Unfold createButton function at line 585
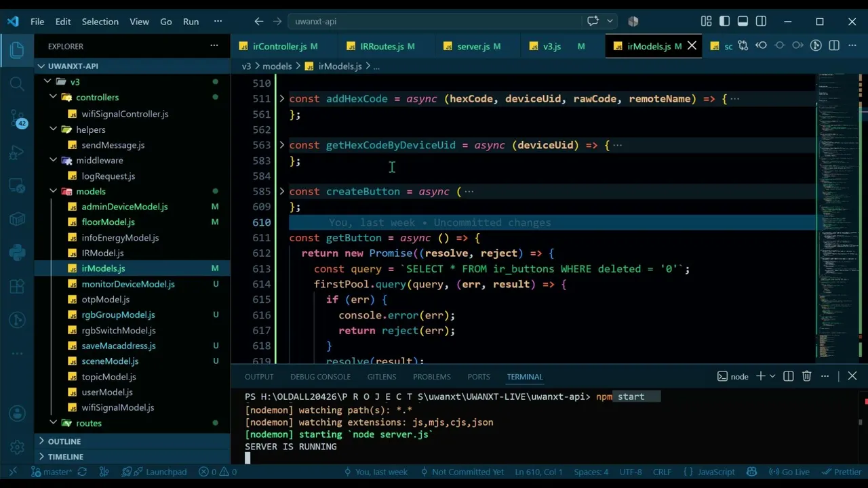868x488 pixels. [281, 192]
